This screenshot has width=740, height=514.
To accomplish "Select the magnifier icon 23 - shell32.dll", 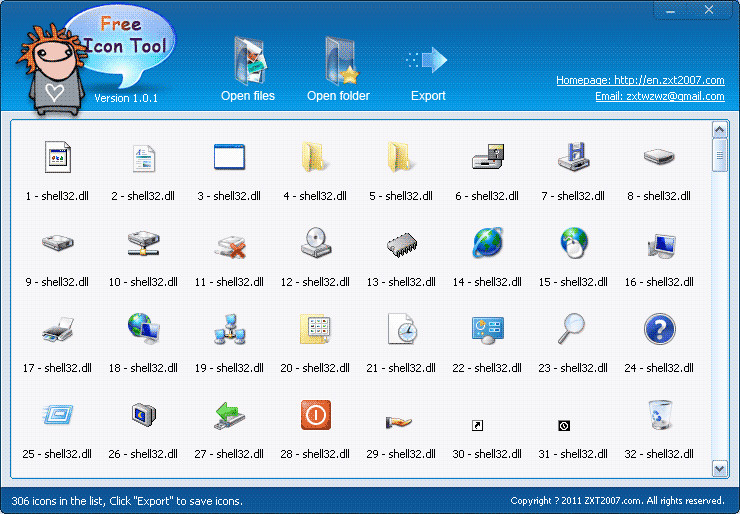I will (x=573, y=343).
